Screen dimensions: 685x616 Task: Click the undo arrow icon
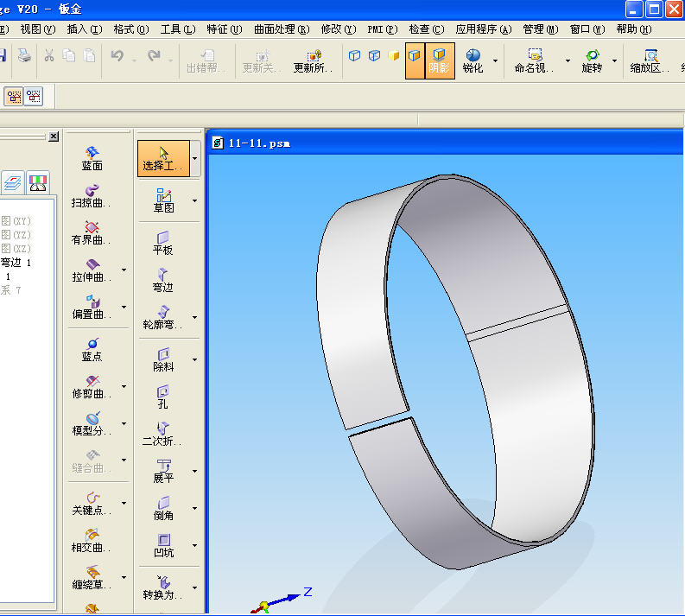117,55
